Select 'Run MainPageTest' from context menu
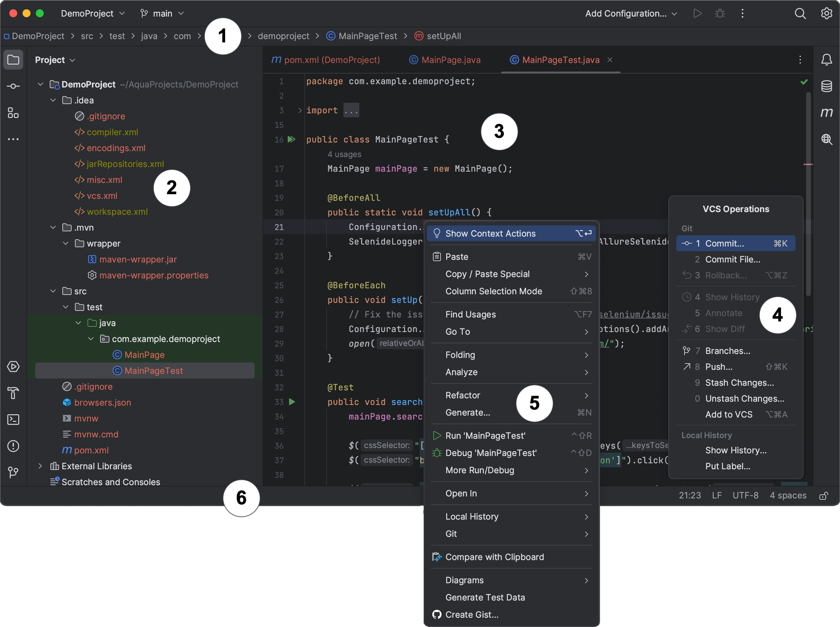 coord(485,435)
